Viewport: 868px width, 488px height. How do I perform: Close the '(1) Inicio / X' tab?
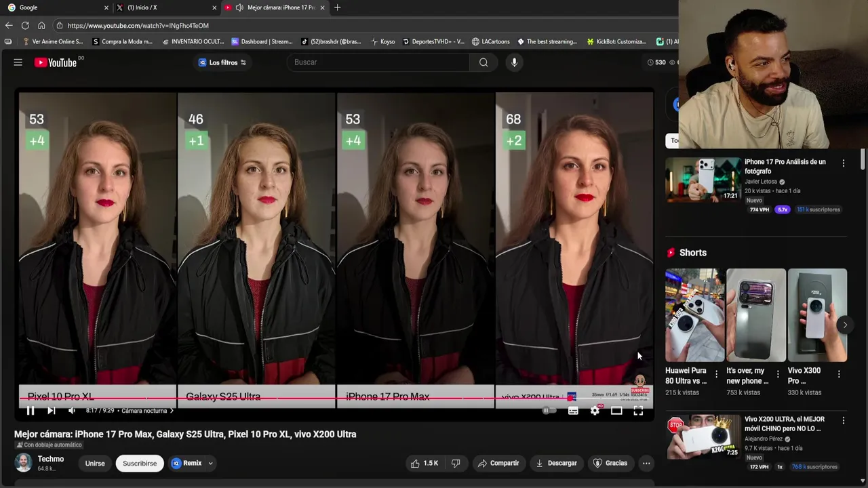tap(214, 7)
